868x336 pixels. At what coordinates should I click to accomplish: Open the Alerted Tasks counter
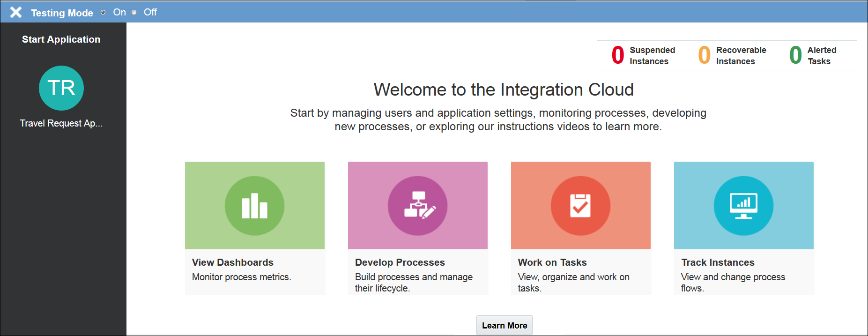813,55
